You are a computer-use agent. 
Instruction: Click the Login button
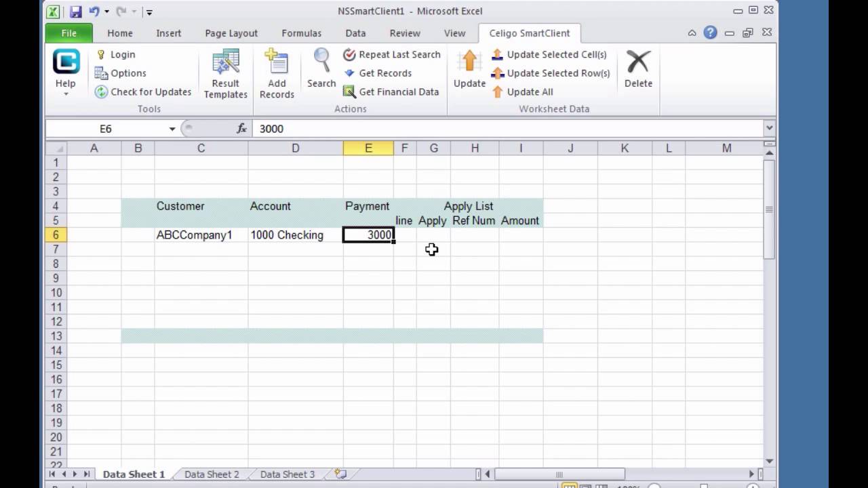115,54
